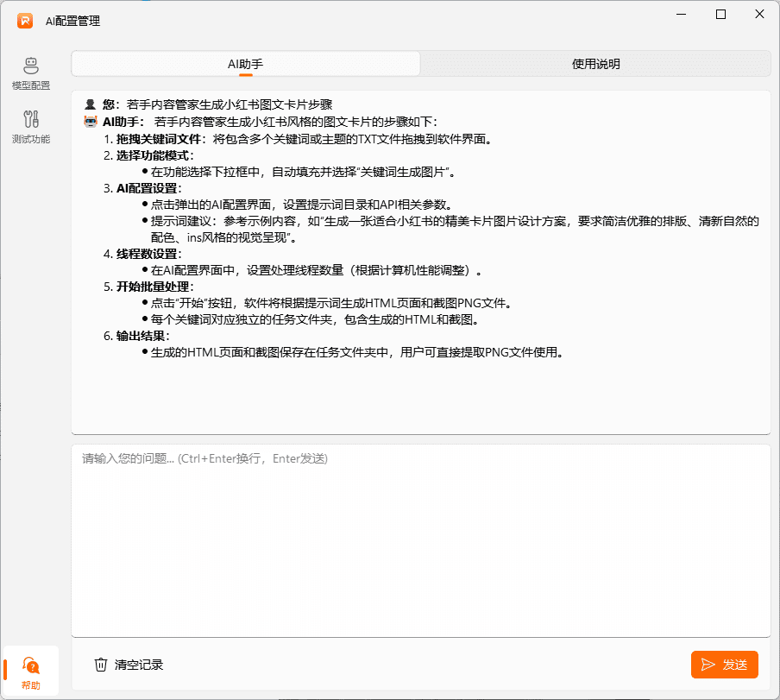This screenshot has width=780, height=700.
Task: Click the AI助手 robot avatar in chat
Action: point(90,121)
